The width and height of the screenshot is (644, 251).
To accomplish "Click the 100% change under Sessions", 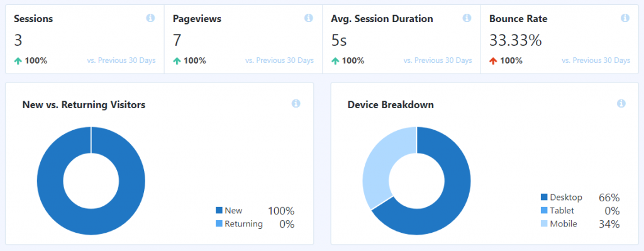I will (x=36, y=61).
